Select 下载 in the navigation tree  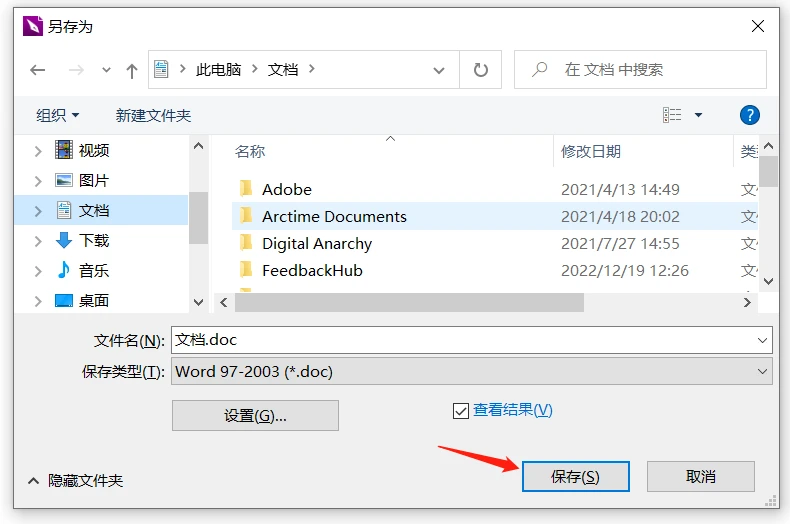(94, 240)
